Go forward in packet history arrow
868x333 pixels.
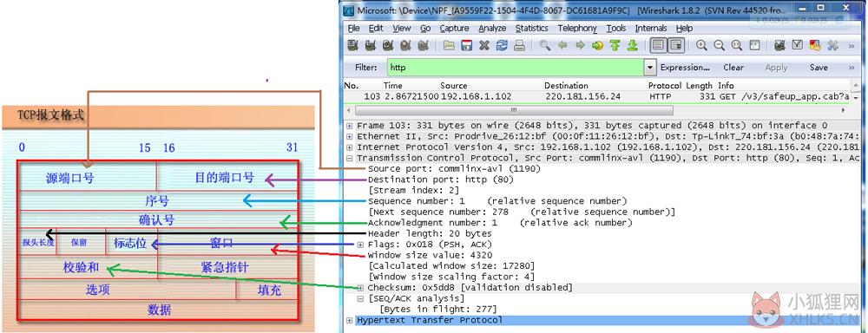tap(580, 46)
